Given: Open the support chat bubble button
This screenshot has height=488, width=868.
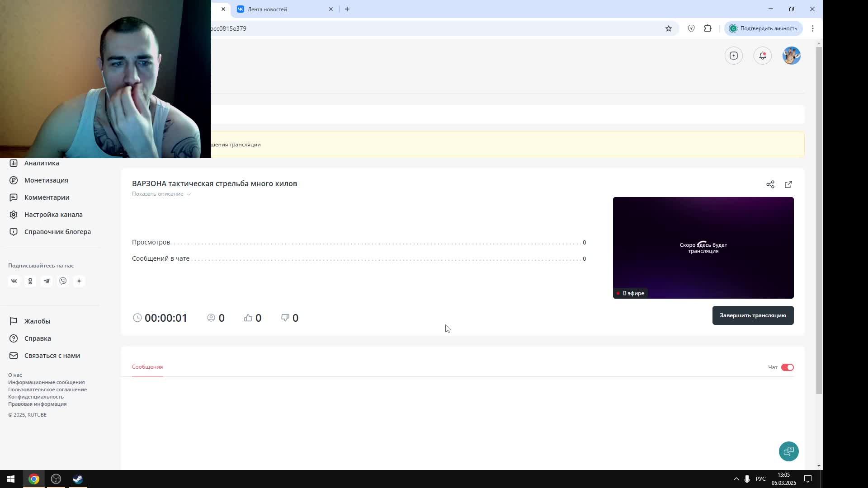Looking at the screenshot, I should pos(788,451).
